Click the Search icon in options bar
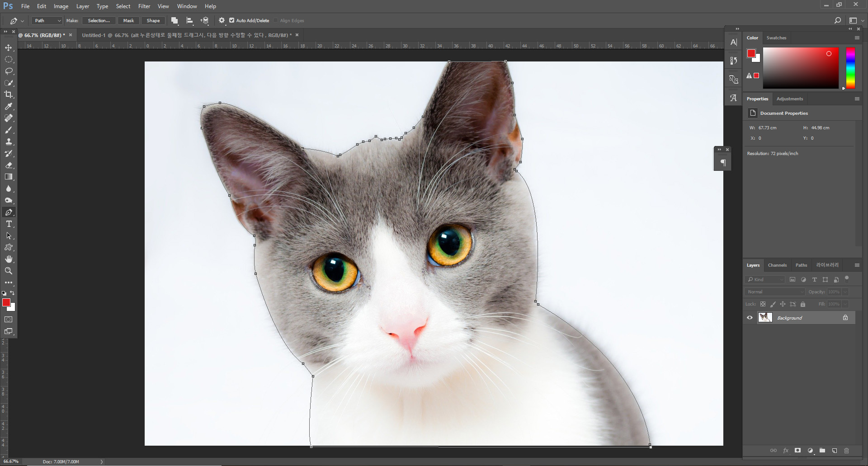 (837, 20)
